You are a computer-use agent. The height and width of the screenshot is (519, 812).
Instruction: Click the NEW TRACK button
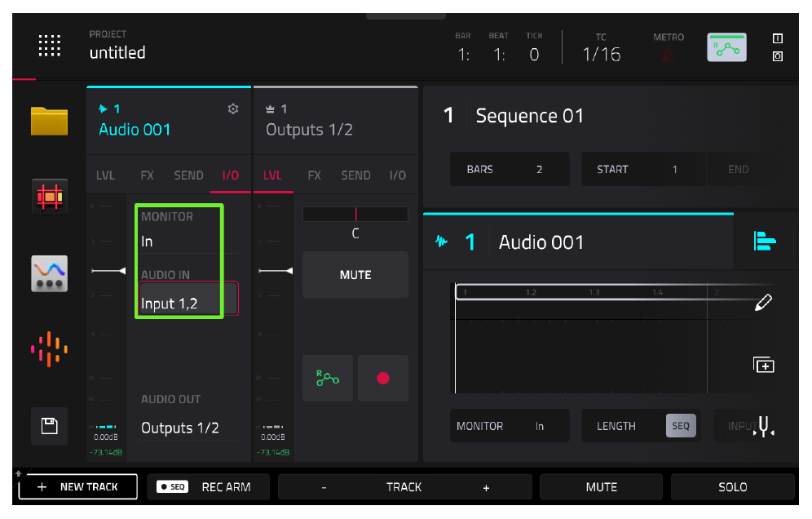click(78, 487)
